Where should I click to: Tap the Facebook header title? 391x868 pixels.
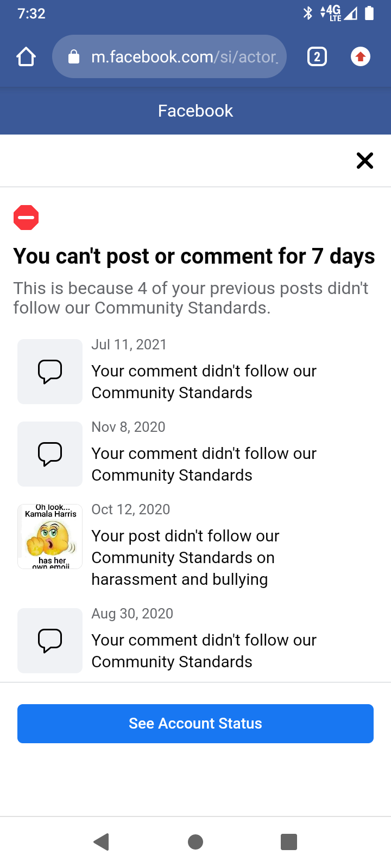tap(195, 111)
